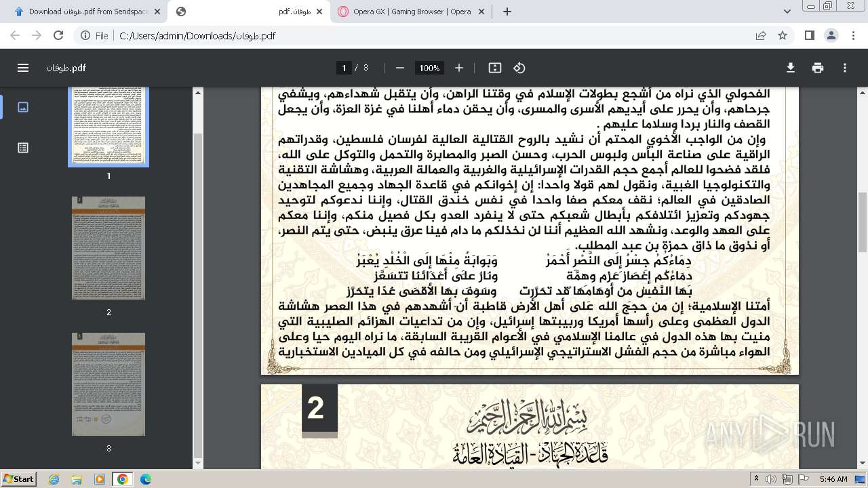The width and height of the screenshot is (868, 488).
Task: Close the Opera GX tab
Action: point(481,12)
